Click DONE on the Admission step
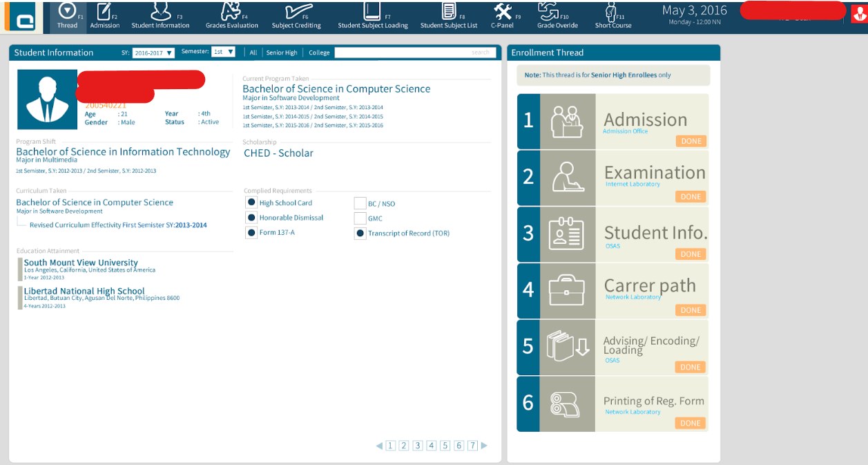 pyautogui.click(x=691, y=141)
